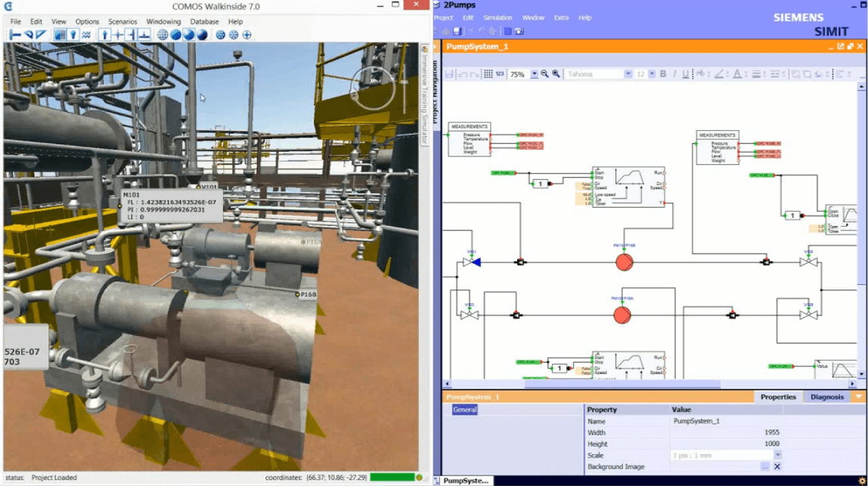Viewport: 868px width, 486px height.
Task: Click the green progress bar in the Walkinside status bar
Action: pos(393,478)
